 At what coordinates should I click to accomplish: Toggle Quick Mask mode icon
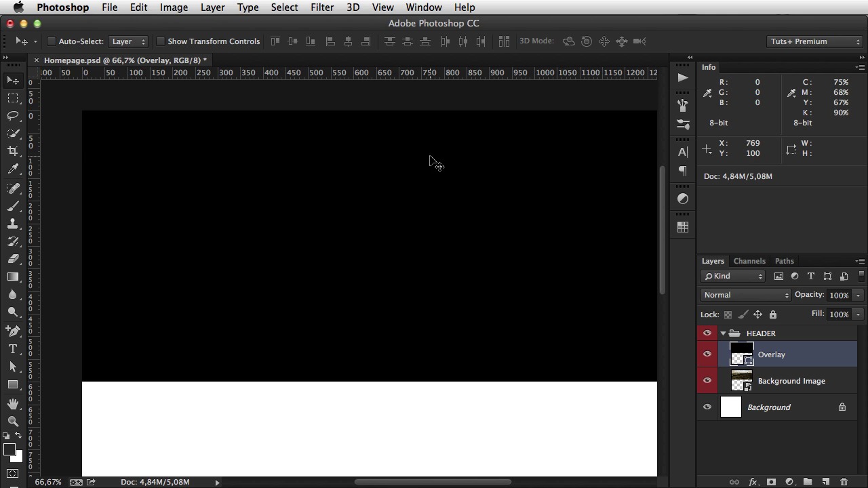[13, 474]
